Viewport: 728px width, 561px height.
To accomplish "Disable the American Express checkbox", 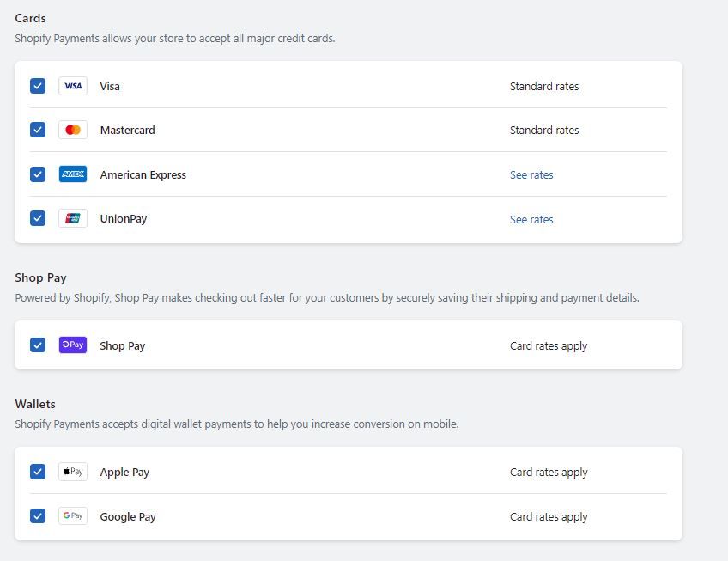I will click(38, 174).
